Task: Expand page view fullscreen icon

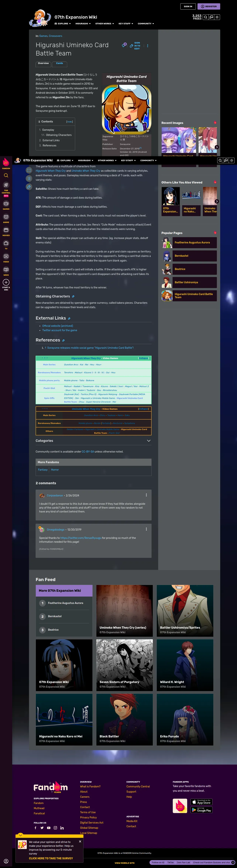Action: (29, 170)
